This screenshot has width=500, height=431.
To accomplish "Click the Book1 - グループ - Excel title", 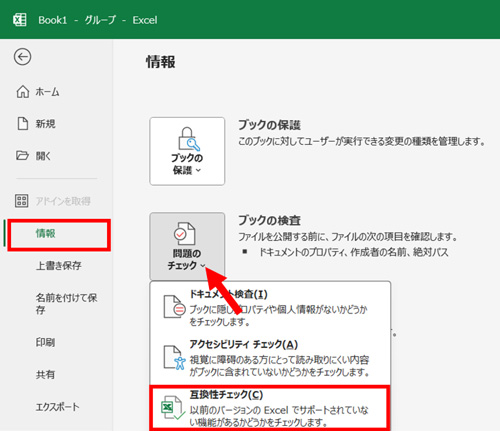I will click(x=98, y=20).
